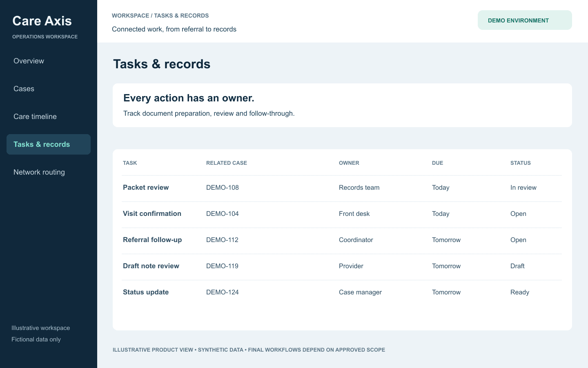Click the Case manager owner cell
Viewport: 588px width, 368px height.
tap(360, 292)
